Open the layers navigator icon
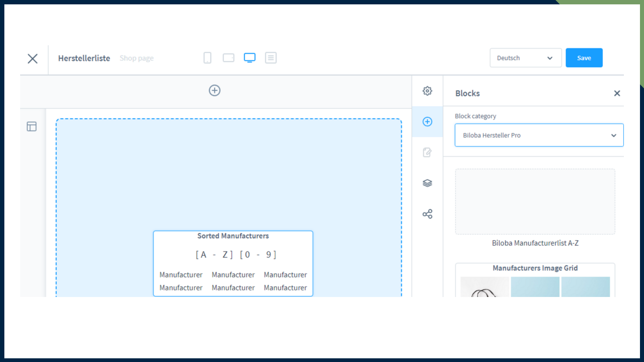The height and width of the screenshot is (362, 644). point(427,183)
